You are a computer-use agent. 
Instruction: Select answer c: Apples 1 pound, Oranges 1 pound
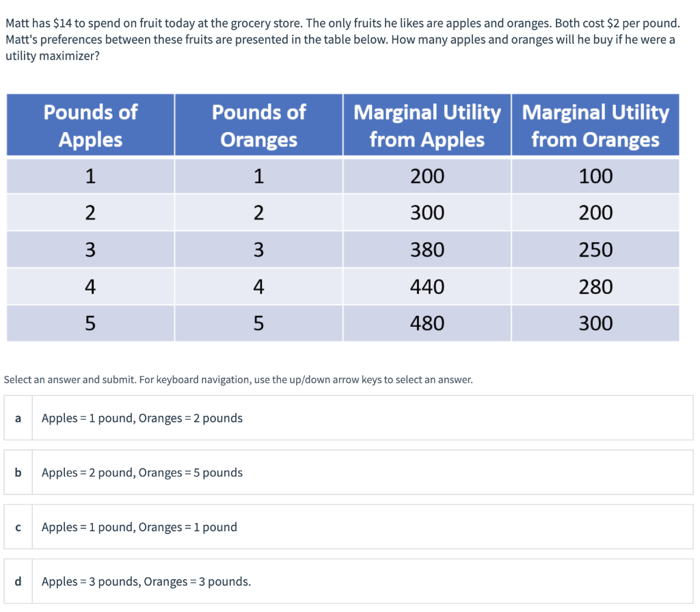pyautogui.click(x=349, y=527)
